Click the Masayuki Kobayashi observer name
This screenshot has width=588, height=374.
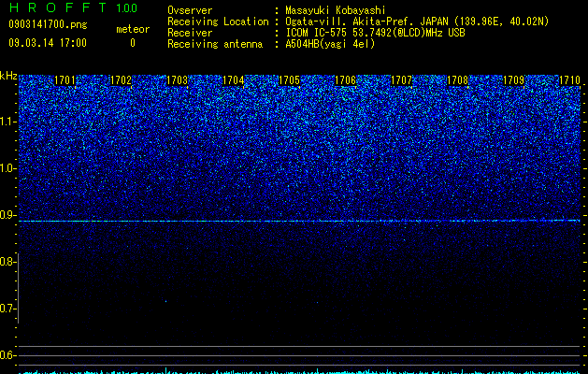tap(336, 10)
